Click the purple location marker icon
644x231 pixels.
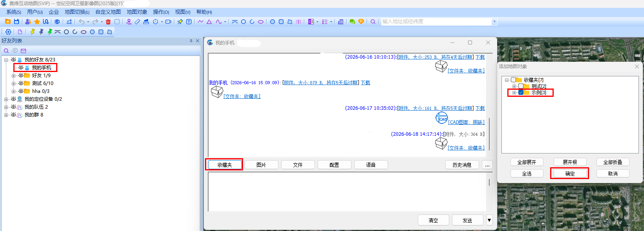129,22
